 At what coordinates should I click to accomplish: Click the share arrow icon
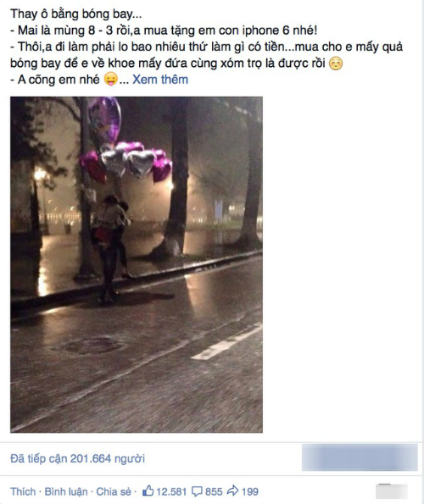[x=232, y=490]
